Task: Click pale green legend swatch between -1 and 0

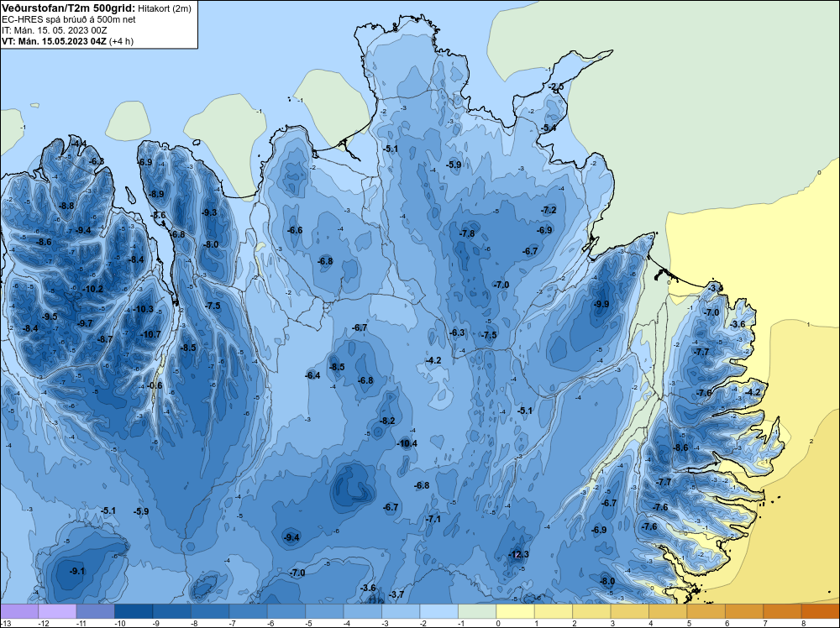Action: pyautogui.click(x=477, y=611)
